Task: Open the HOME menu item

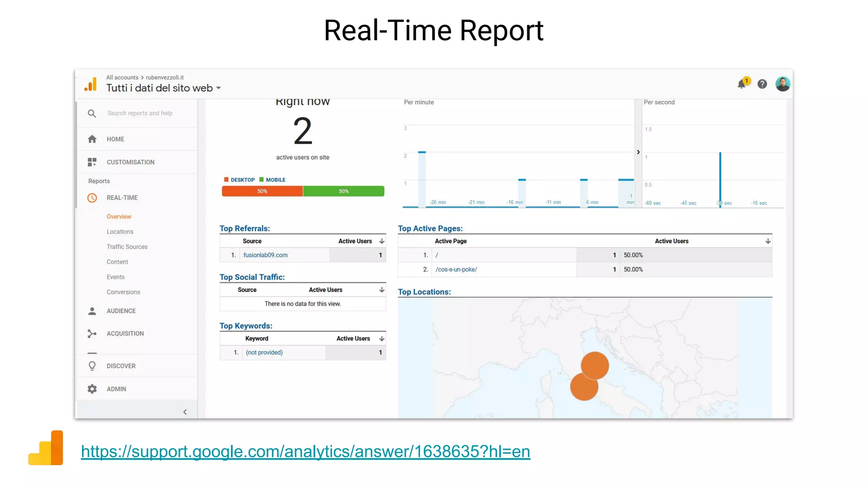Action: (115, 139)
